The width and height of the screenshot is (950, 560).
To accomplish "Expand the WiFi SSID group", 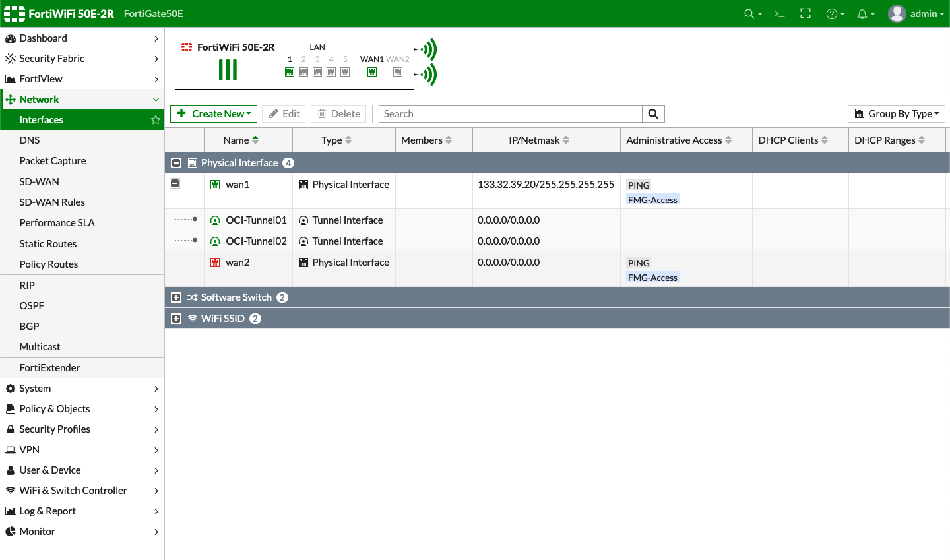I will click(176, 318).
